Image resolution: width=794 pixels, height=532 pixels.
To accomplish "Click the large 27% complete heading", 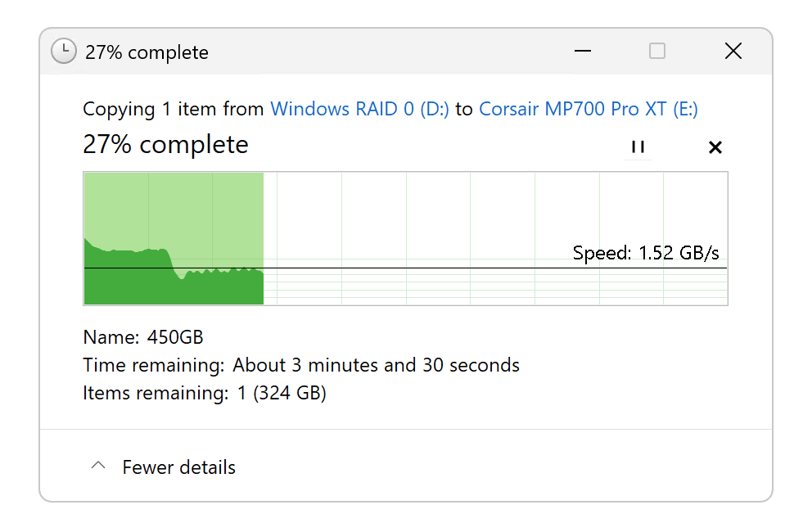I will tap(165, 145).
